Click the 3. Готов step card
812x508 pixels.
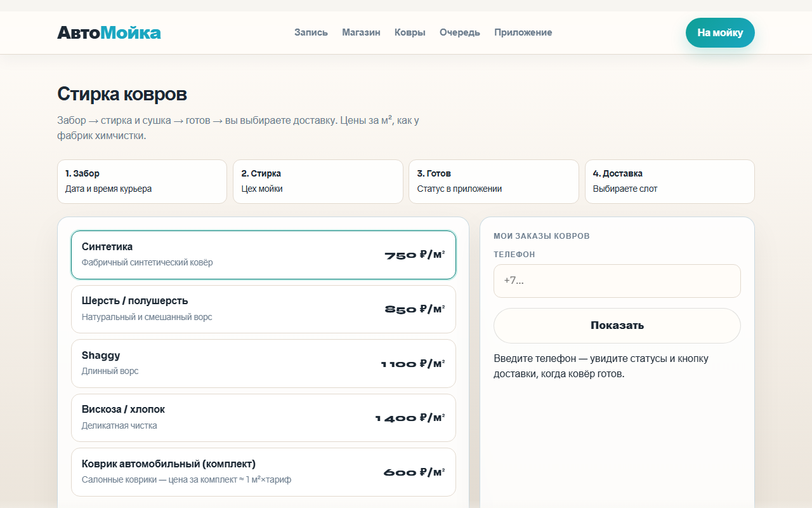click(x=494, y=182)
